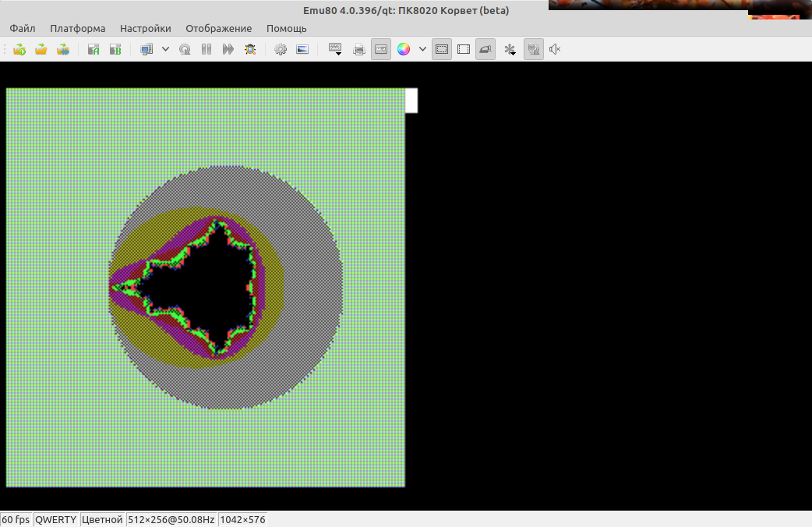Open emulator settings gear icon
This screenshot has width=812, height=527.
point(281,49)
